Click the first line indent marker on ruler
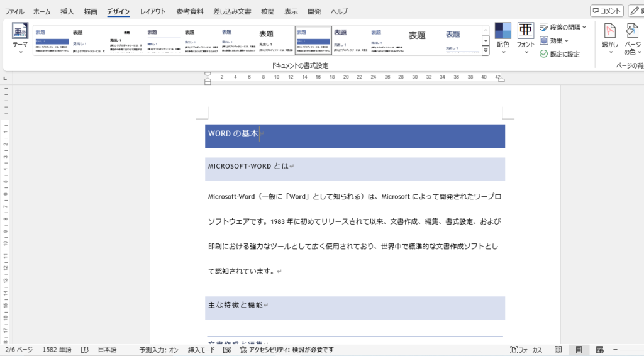Image resolution: width=644 pixels, height=356 pixels. click(x=208, y=74)
